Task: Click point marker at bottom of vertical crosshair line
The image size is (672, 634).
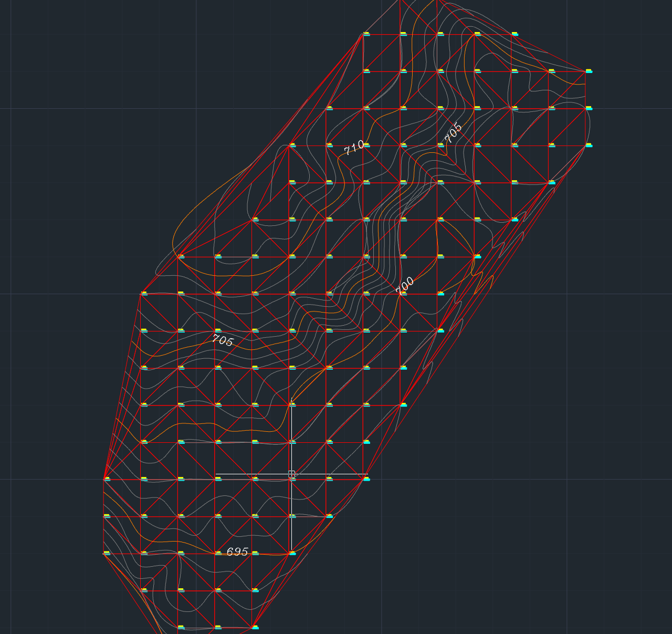Action: 292,553
